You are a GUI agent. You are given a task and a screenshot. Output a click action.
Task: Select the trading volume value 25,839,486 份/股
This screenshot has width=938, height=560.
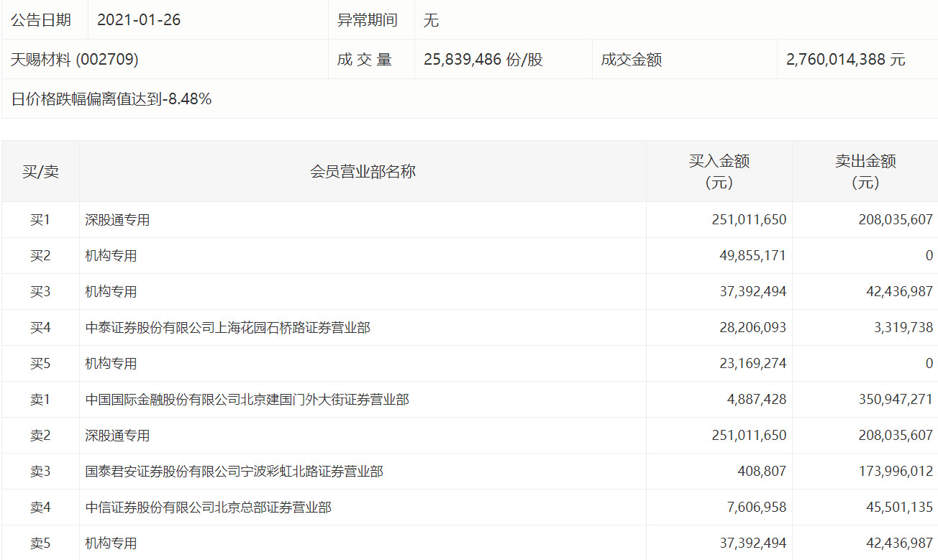coord(483,60)
